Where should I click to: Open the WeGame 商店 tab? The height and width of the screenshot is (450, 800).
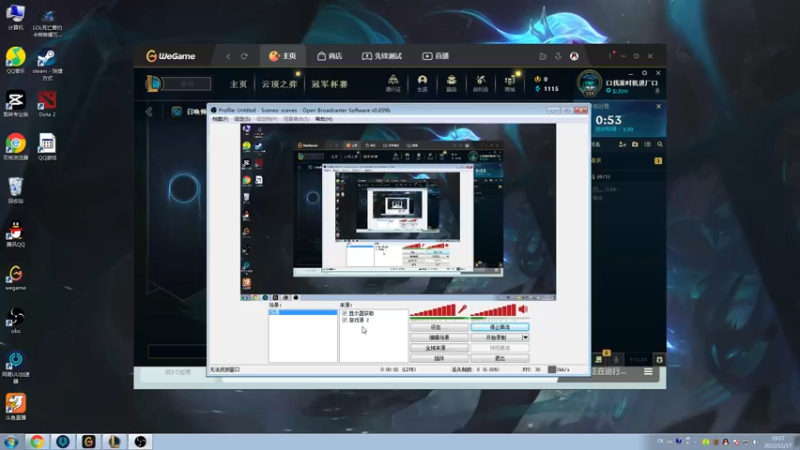329,56
